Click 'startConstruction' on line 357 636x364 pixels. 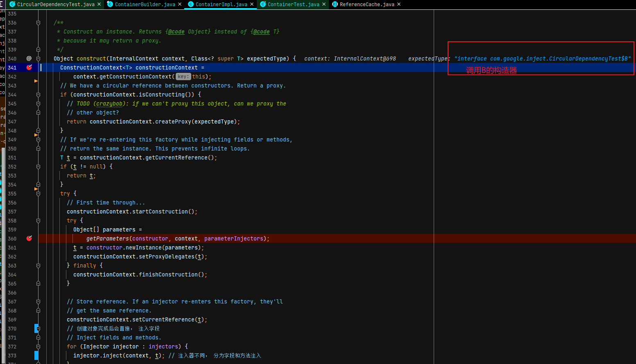pyautogui.click(x=160, y=211)
